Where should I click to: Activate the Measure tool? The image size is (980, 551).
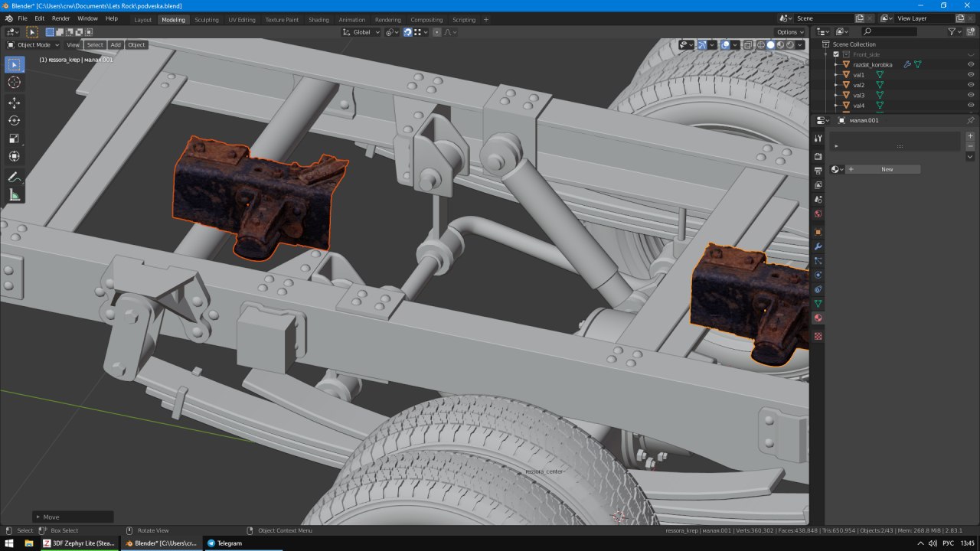(x=15, y=195)
